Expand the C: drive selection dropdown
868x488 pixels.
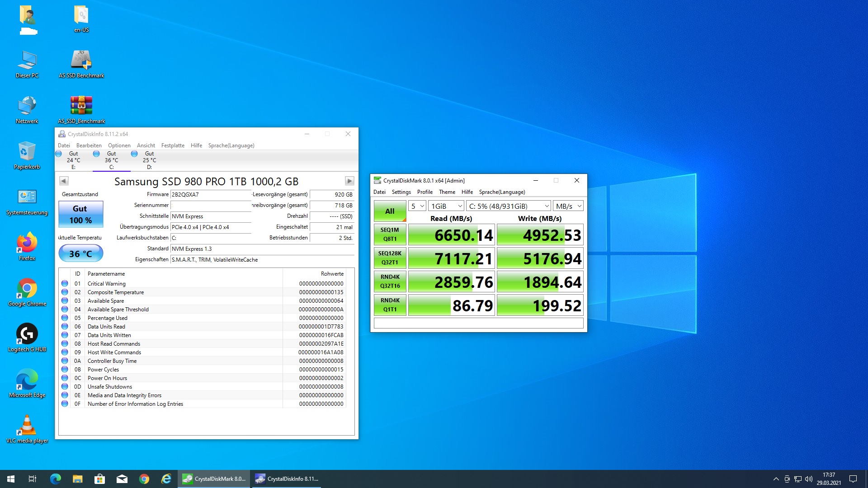tap(509, 206)
